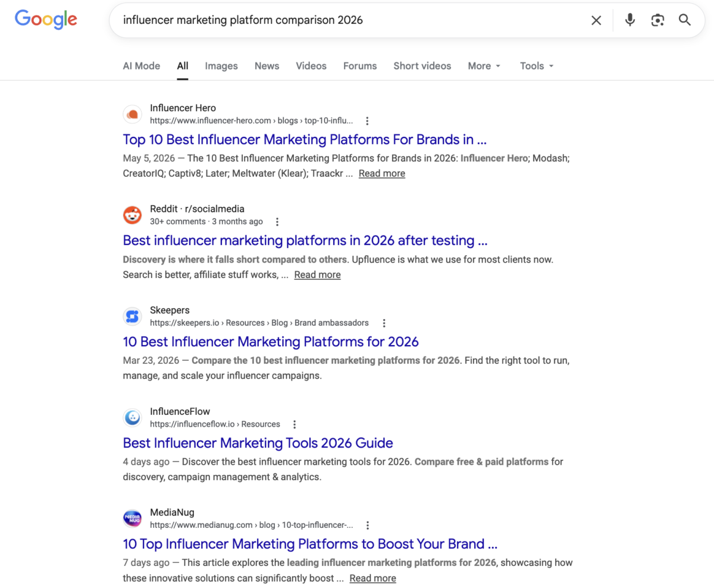Expand the More search filters dropdown
The height and width of the screenshot is (588, 714).
(484, 66)
